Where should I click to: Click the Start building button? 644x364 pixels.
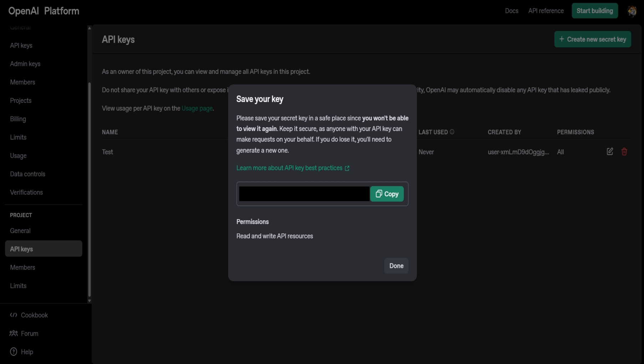point(594,11)
